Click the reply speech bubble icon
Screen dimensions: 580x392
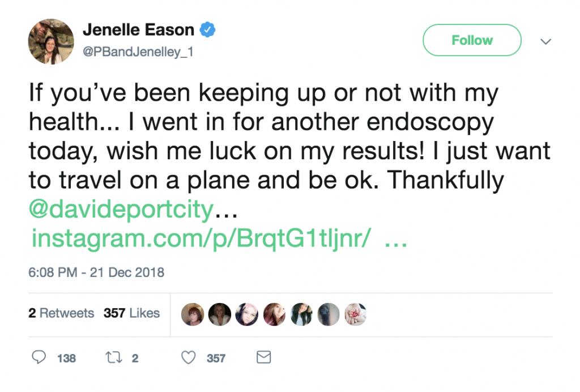point(40,357)
